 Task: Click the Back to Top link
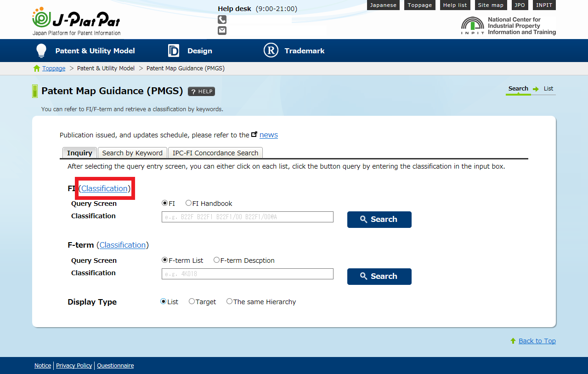click(537, 340)
